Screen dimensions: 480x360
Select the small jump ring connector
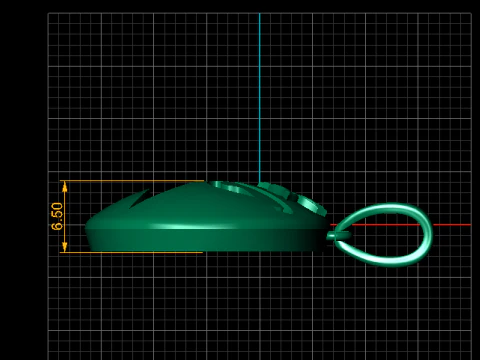click(339, 235)
